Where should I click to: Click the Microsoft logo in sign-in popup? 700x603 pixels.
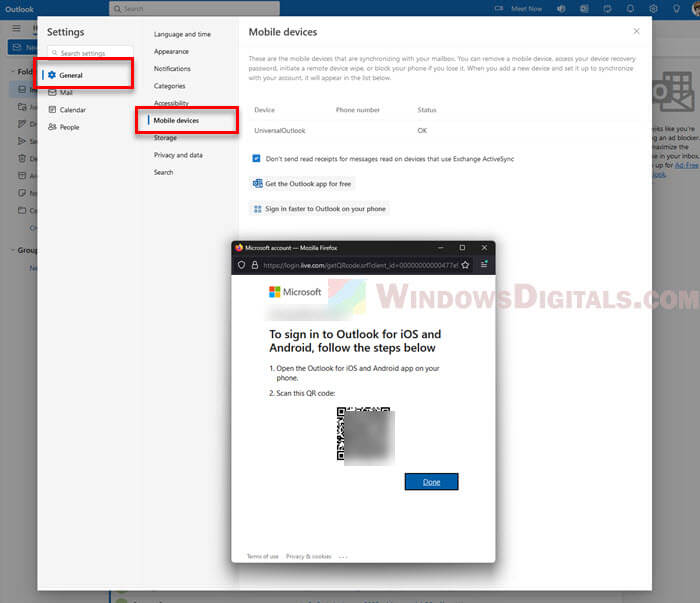tap(295, 292)
